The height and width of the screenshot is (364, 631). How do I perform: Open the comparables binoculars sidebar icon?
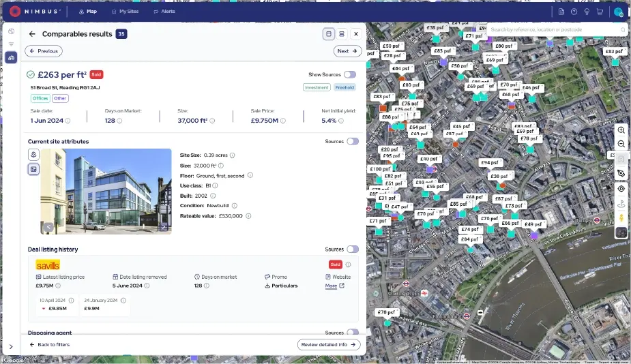11,58
